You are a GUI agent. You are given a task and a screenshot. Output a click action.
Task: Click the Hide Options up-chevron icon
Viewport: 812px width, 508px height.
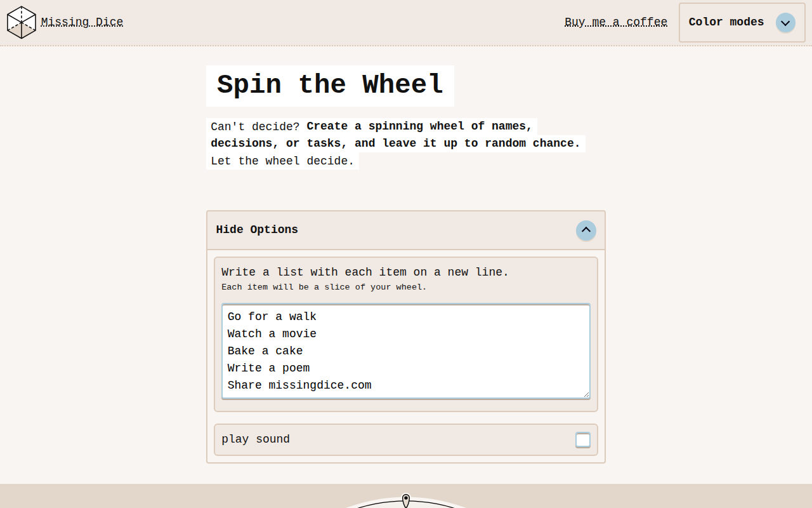[x=586, y=230]
